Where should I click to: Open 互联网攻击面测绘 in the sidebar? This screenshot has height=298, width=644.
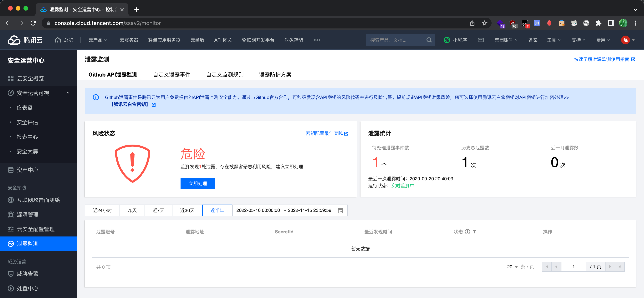[39, 200]
